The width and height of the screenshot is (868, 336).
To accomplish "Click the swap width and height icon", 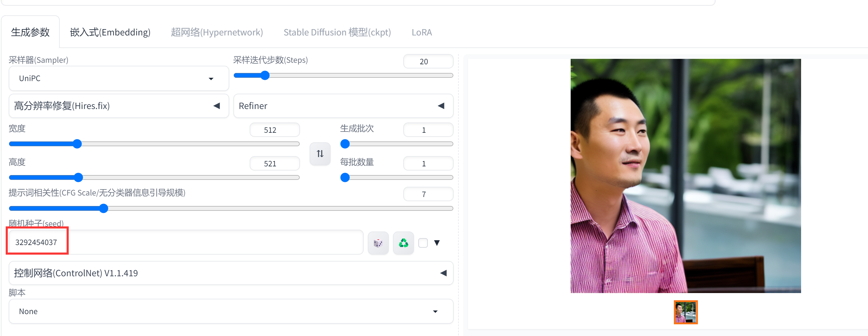I will [x=320, y=154].
